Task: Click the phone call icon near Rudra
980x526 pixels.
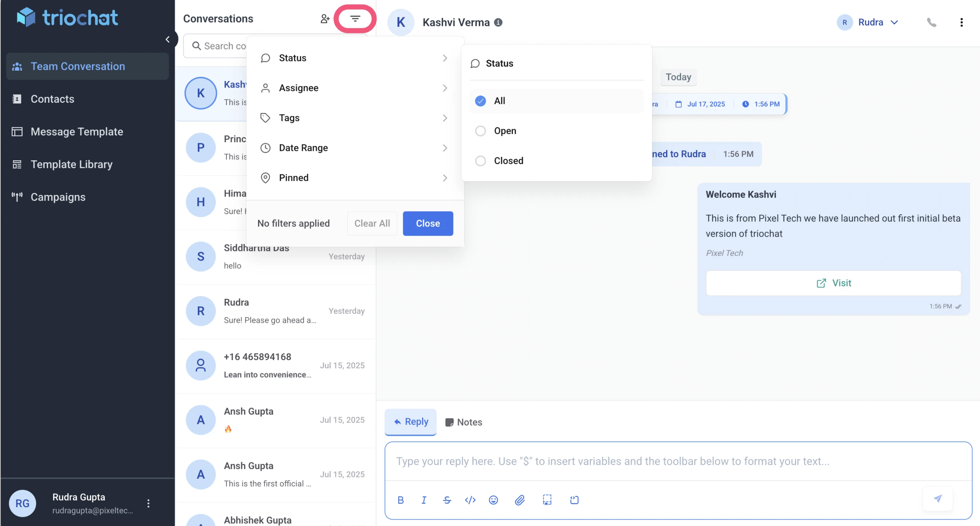Action: pos(932,22)
